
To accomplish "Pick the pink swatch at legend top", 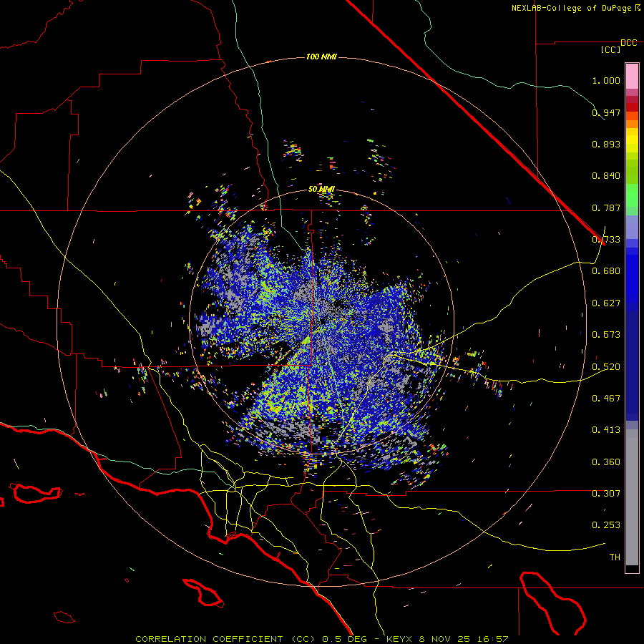I will (632, 76).
